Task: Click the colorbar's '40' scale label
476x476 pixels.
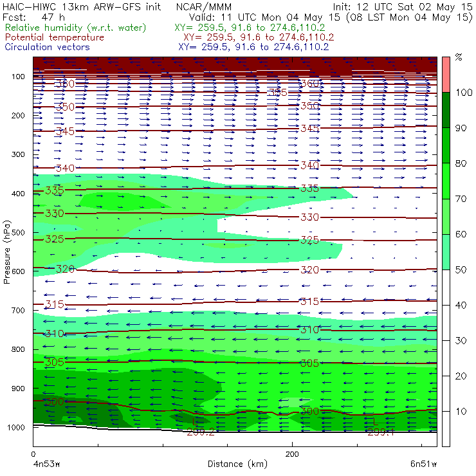Action: point(461,305)
